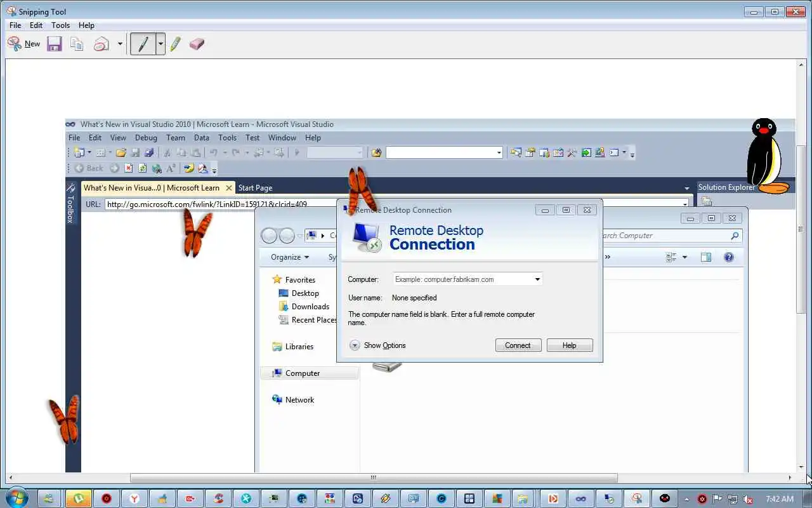Image resolution: width=812 pixels, height=508 pixels.
Task: Open the Team menu in Visual Studio
Action: (176, 137)
